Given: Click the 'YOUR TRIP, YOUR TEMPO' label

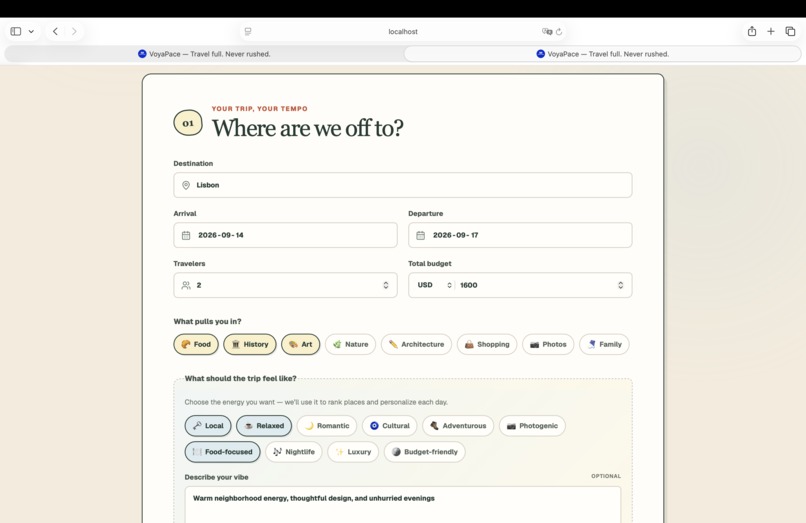Looking at the screenshot, I should (x=260, y=109).
